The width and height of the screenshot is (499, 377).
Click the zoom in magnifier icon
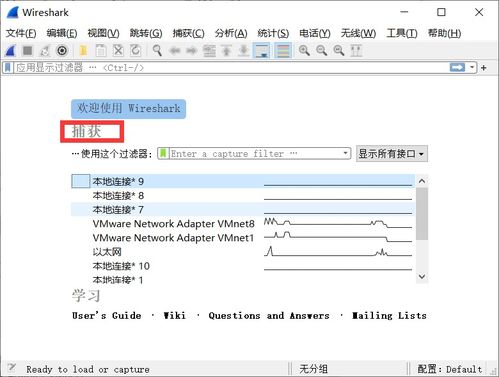tap(304, 51)
